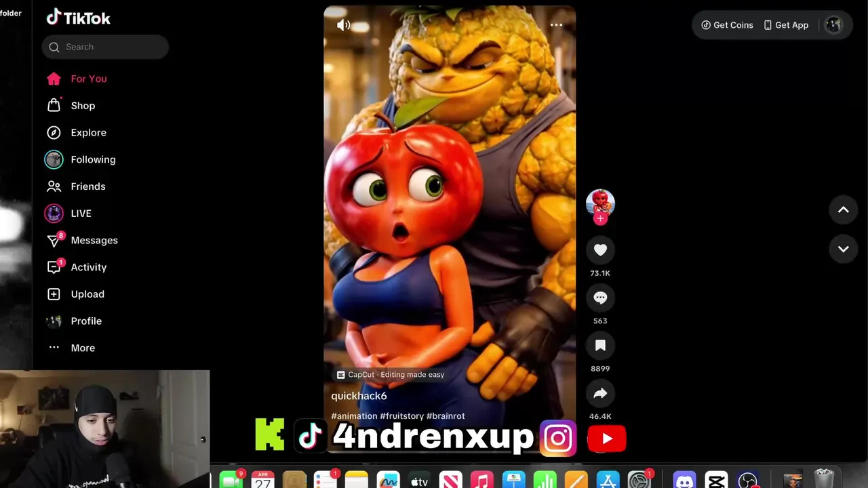Open FaceTime from the dock
Image resolution: width=868 pixels, height=488 pixels.
[231, 480]
